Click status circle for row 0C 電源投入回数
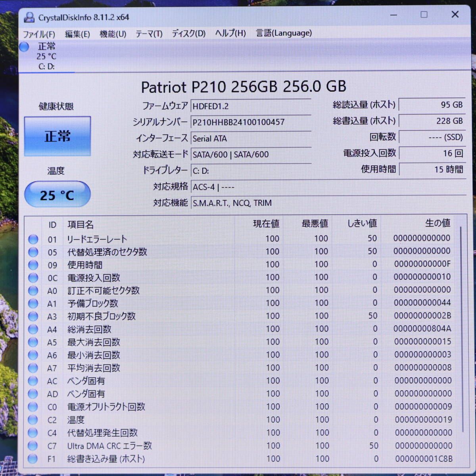Image resolution: width=476 pixels, height=476 pixels. click(x=33, y=278)
